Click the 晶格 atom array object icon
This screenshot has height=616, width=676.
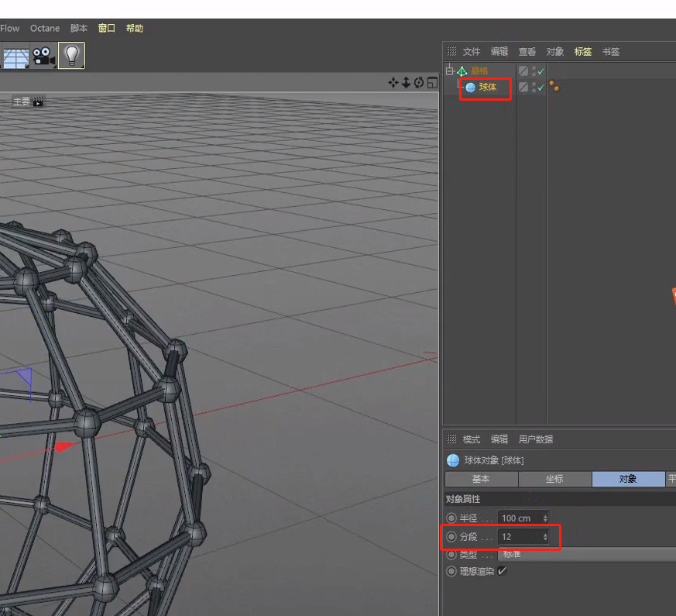pyautogui.click(x=462, y=71)
